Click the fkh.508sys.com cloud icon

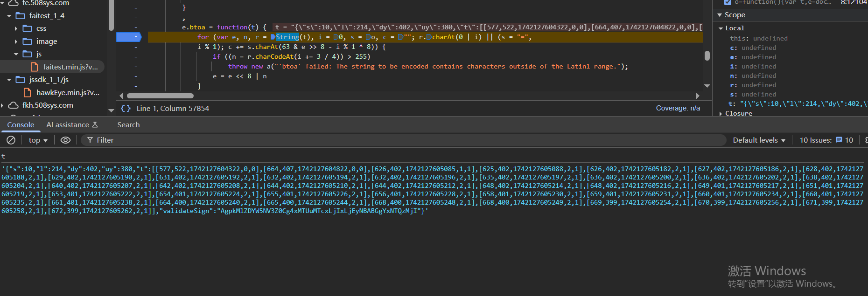coord(14,105)
